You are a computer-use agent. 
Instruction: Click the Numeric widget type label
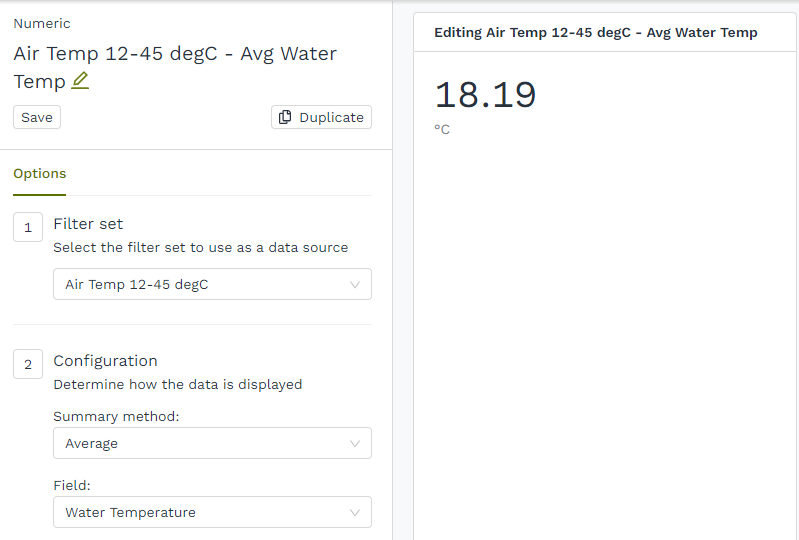[42, 23]
